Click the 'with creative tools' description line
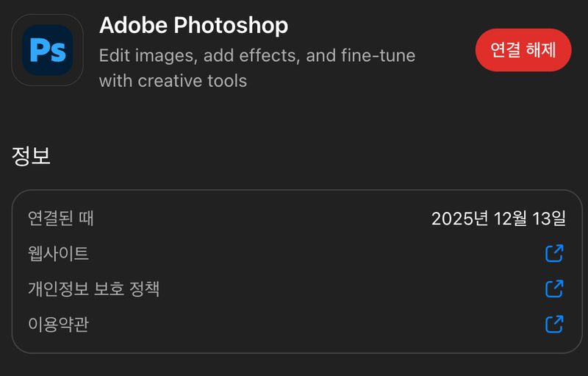This screenshot has width=588, height=376. [x=173, y=81]
